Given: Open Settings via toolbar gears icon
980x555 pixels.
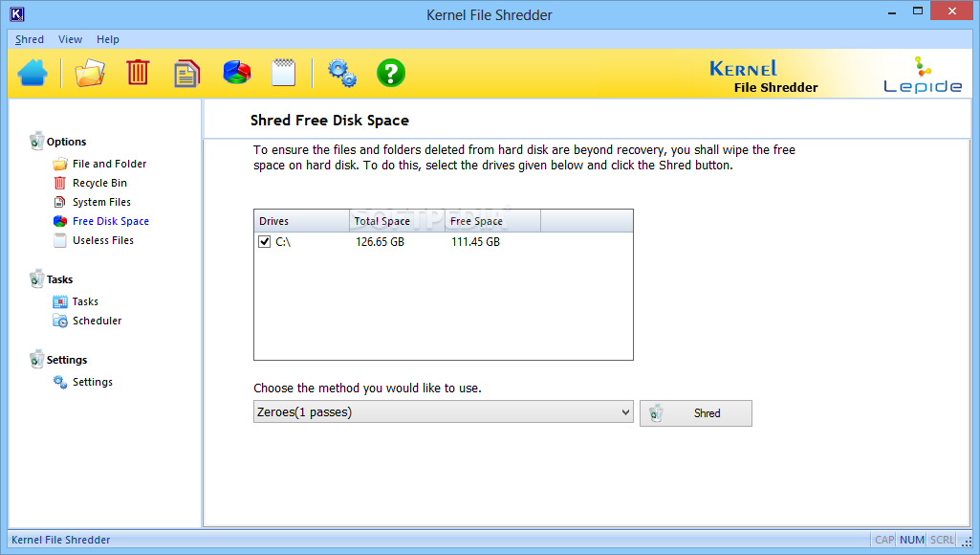Looking at the screenshot, I should [342, 74].
